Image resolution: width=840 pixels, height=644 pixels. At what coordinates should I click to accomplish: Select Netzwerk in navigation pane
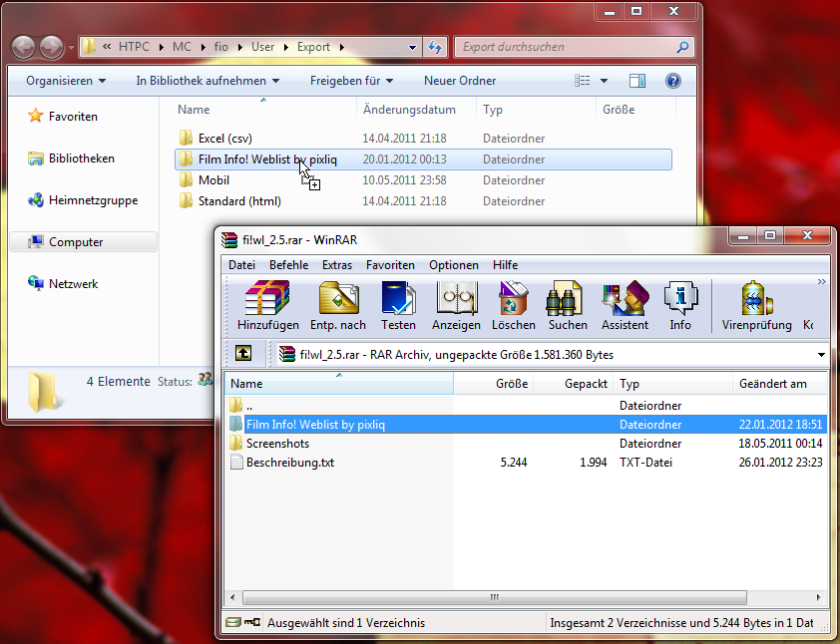click(63, 284)
